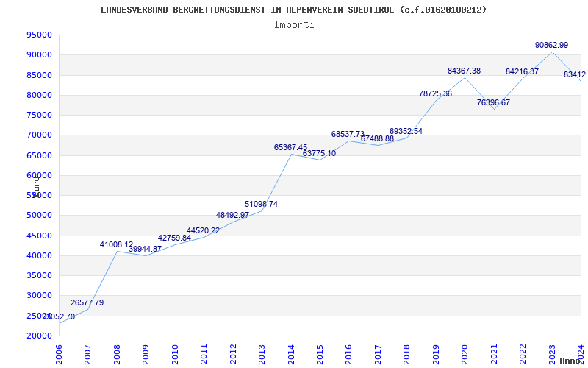Click the Anno axis title

pyautogui.click(x=570, y=361)
